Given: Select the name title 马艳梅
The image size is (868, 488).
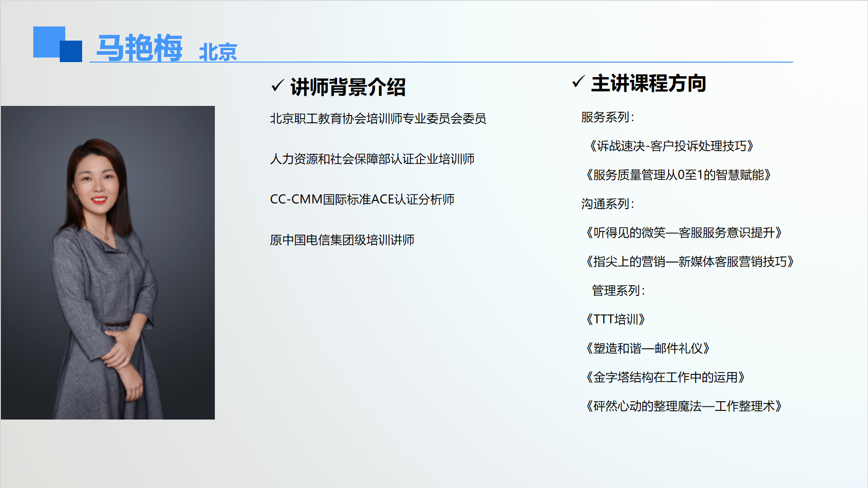Looking at the screenshot, I should coord(140,47).
